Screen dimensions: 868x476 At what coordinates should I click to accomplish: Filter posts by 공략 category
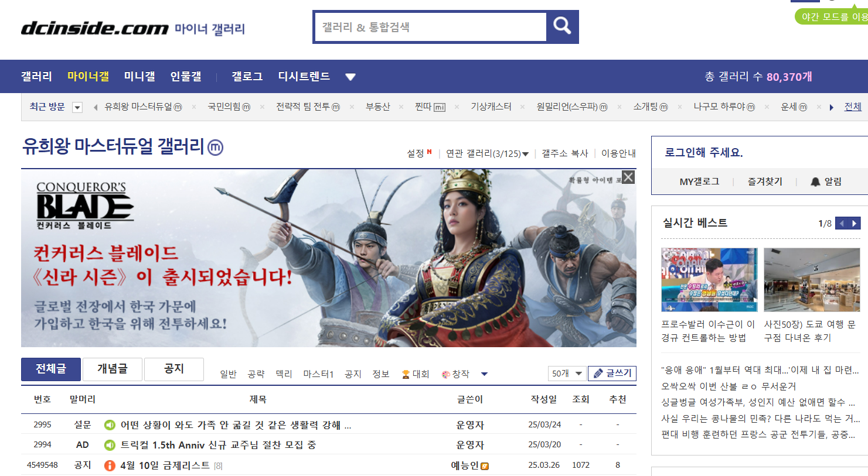(256, 374)
